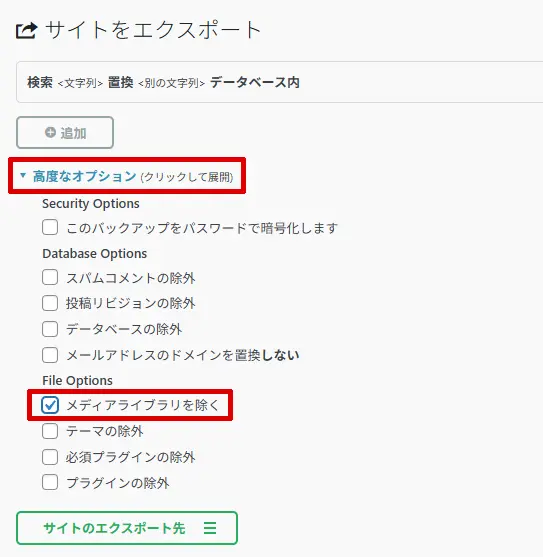Viewport: 543px width, 557px height.
Task: Click the 追加 button
Action: click(65, 133)
